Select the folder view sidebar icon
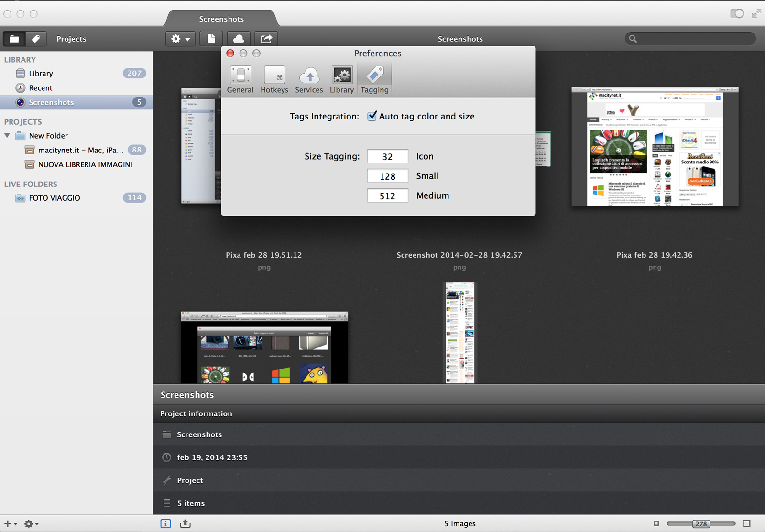Viewport: 765px width, 532px height. 14,39
